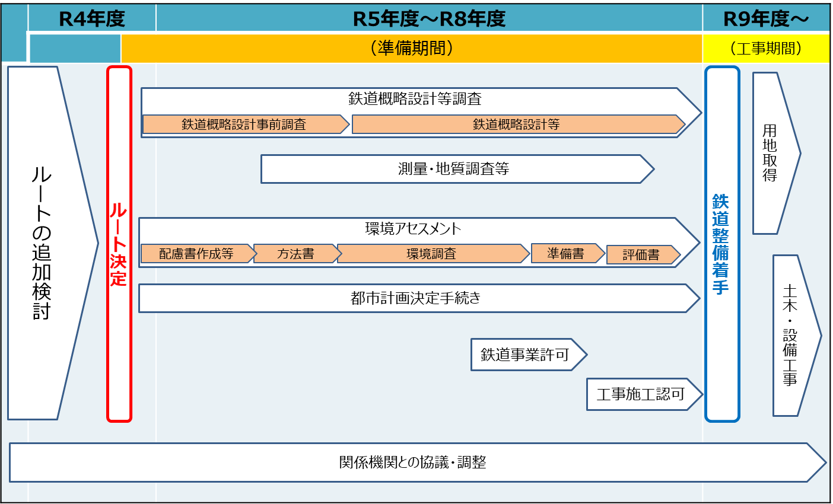Select the ルートの追加検討 arrow
The width and height of the screenshot is (833, 504).
tap(52, 243)
